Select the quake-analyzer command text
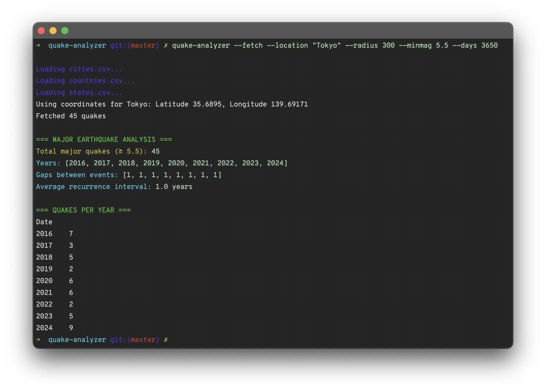This screenshot has width=546, height=392. click(201, 45)
